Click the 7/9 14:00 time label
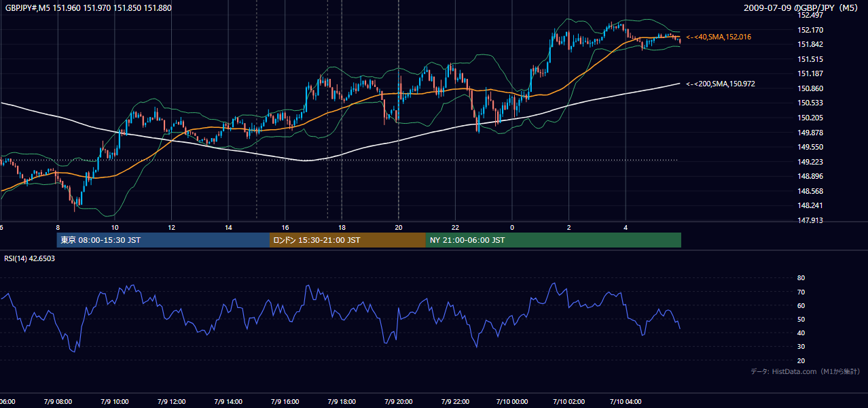Viewport: 868px width, 408px height. (x=228, y=402)
